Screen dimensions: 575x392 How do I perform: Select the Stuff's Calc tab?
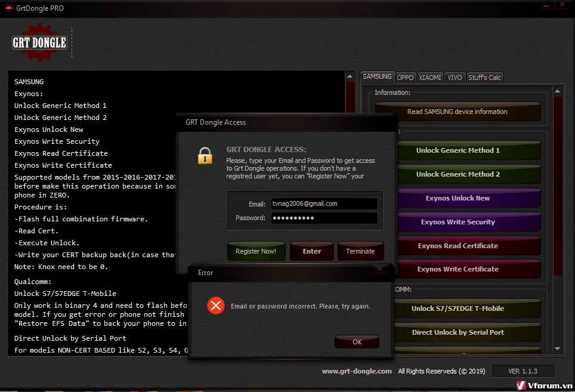click(484, 78)
